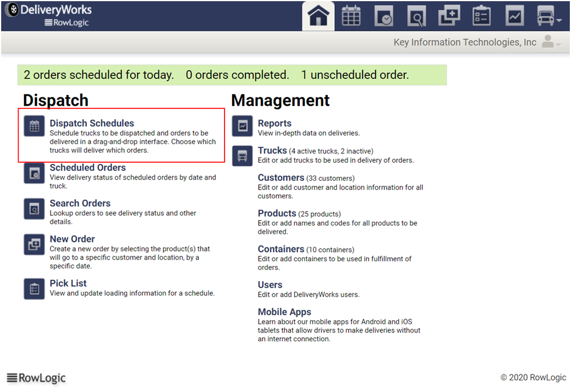Expand the truck management dropdown in top bar
571x392 pixels.
point(549,16)
